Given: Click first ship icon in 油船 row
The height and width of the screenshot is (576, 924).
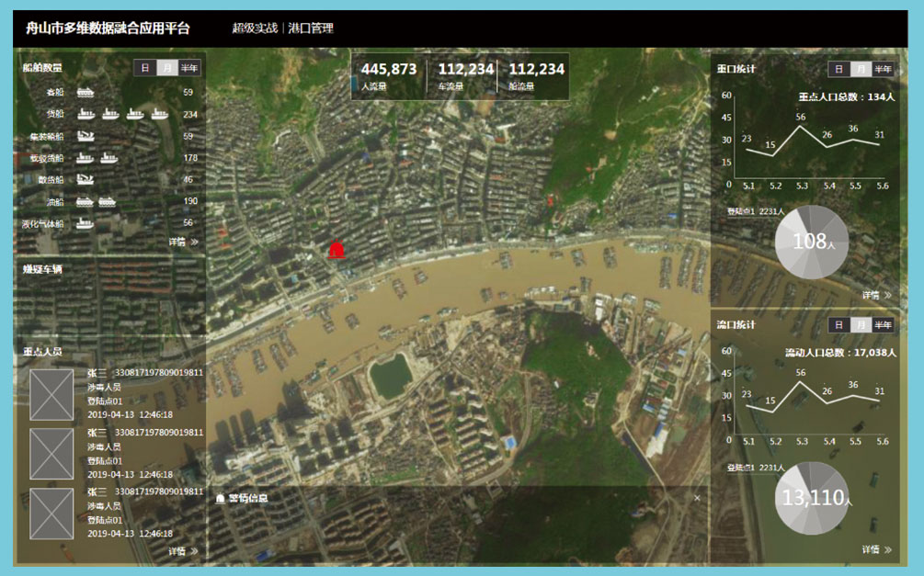Looking at the screenshot, I should (x=86, y=201).
